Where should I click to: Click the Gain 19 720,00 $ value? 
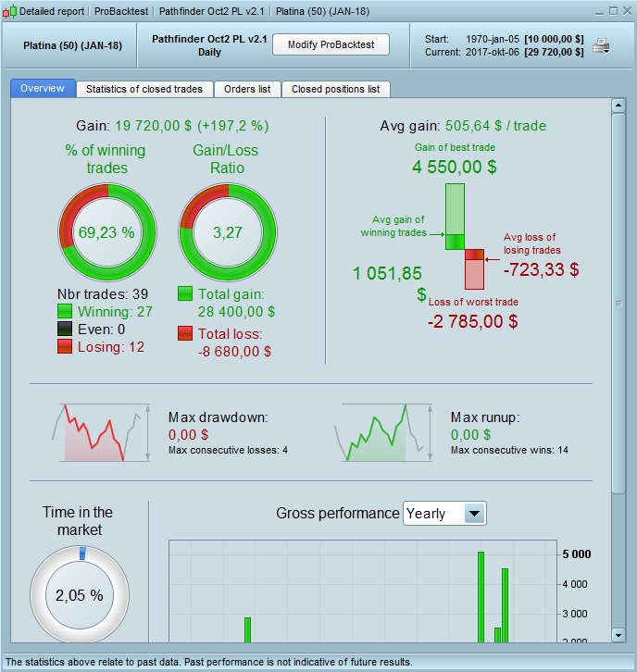pyautogui.click(x=192, y=126)
